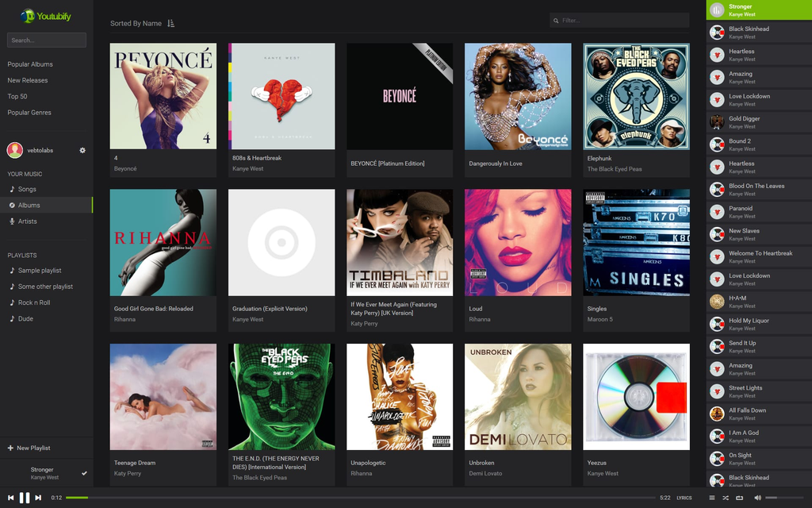Open the LYRICS view
Viewport: 812px width, 508px height.
684,498
